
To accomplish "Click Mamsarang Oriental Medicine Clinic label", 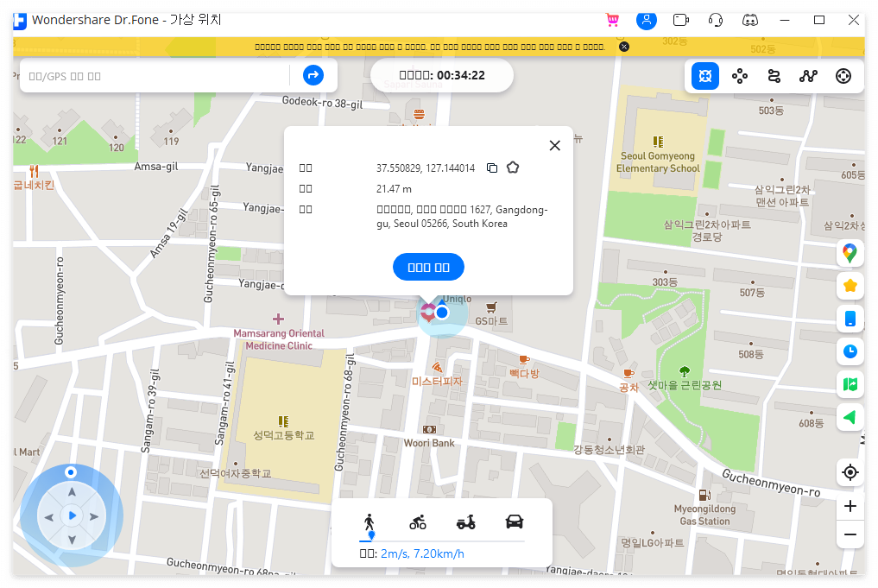I will point(279,339).
